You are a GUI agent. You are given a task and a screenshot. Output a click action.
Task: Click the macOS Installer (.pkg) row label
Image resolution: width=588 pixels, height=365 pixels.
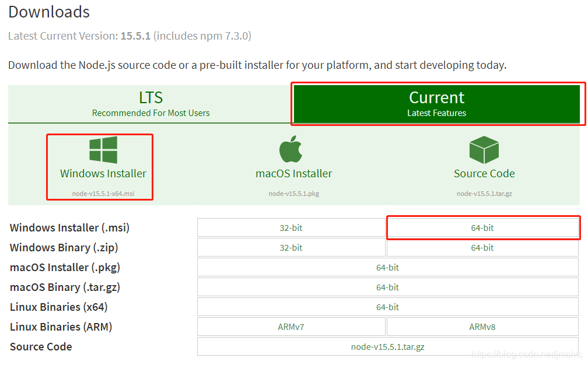tap(65, 268)
